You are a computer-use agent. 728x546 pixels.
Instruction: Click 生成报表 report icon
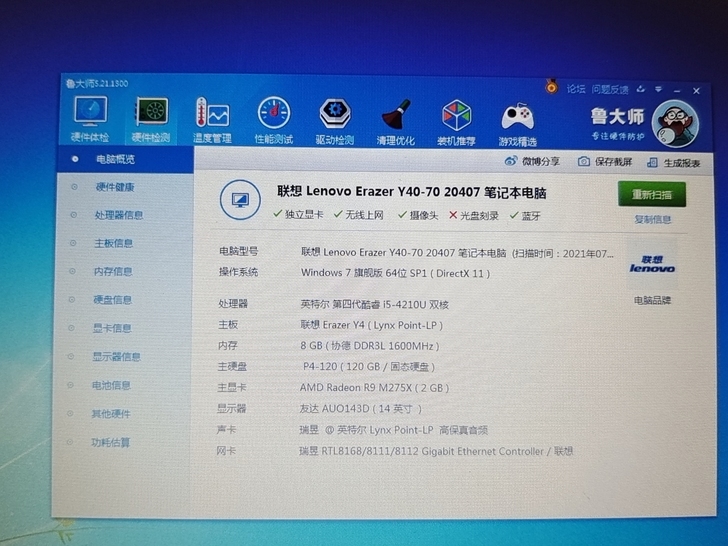click(652, 162)
